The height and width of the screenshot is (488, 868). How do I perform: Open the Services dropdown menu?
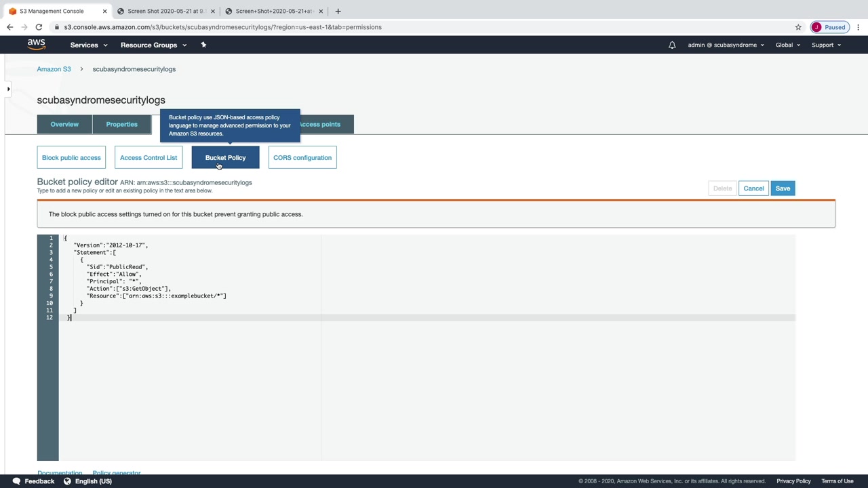pyautogui.click(x=89, y=45)
